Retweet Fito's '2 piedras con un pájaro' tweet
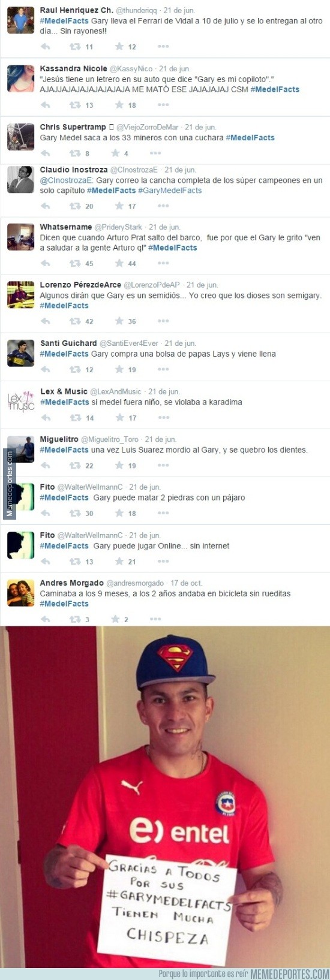Viewport: 330px width, 980px height. pyautogui.click(x=75, y=513)
